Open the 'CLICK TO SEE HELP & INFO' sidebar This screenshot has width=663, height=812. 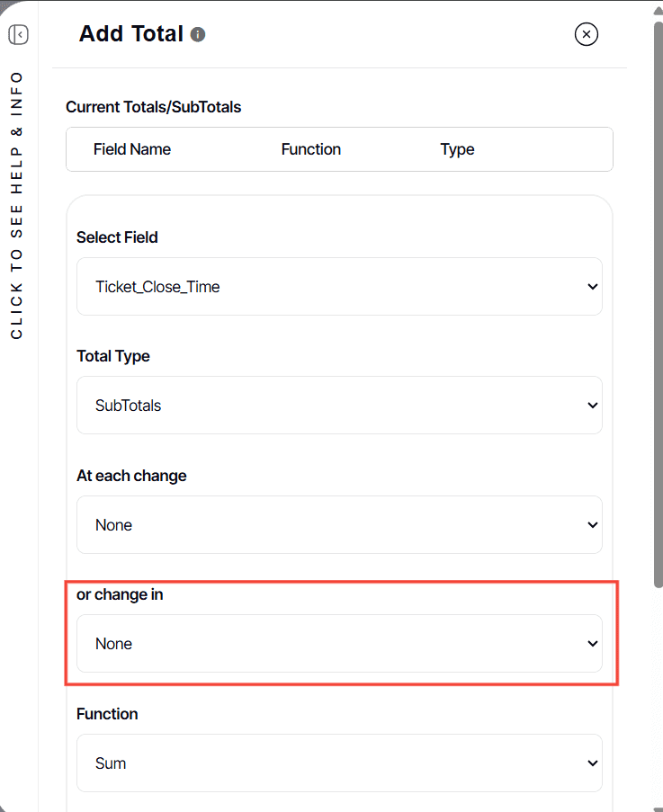pos(18,207)
